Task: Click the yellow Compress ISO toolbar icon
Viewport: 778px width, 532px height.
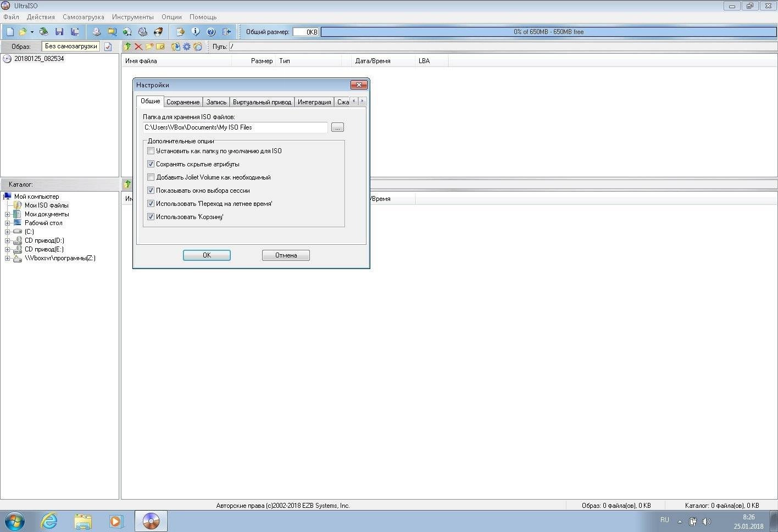Action: (112, 32)
